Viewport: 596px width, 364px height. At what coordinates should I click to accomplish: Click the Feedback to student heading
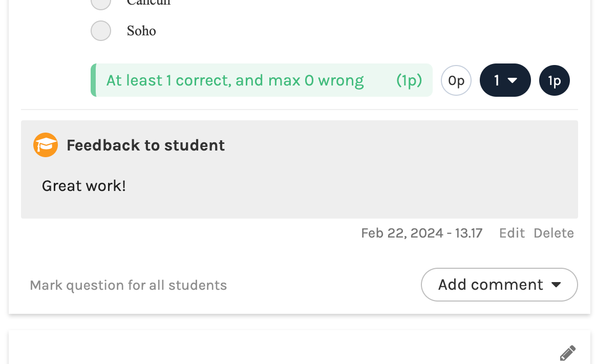click(x=145, y=145)
